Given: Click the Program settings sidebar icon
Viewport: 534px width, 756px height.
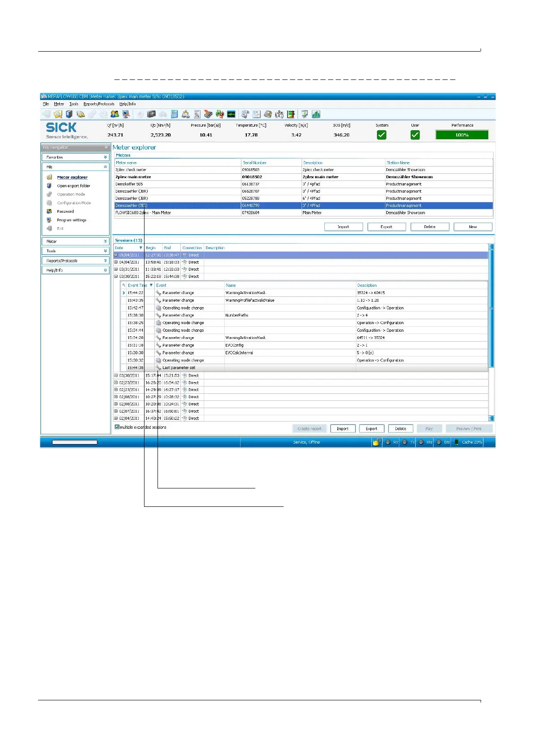Looking at the screenshot, I should (x=49, y=220).
